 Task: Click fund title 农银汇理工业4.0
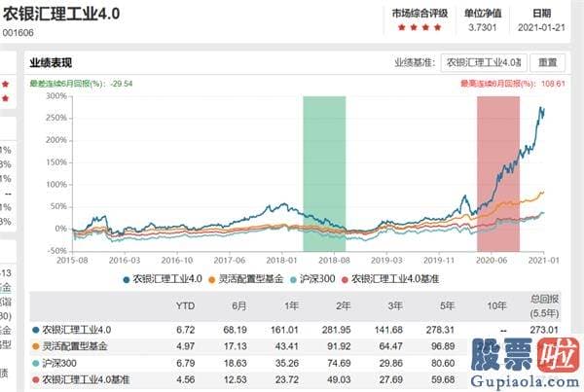pyautogui.click(x=61, y=14)
